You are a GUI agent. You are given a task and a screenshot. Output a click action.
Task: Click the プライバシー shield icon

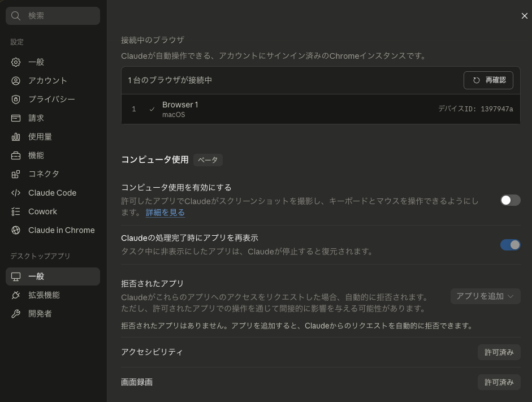click(x=16, y=100)
